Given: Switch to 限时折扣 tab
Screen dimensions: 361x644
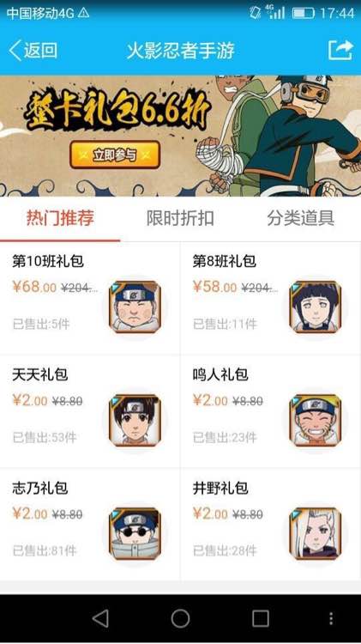Looking at the screenshot, I should tap(180, 218).
